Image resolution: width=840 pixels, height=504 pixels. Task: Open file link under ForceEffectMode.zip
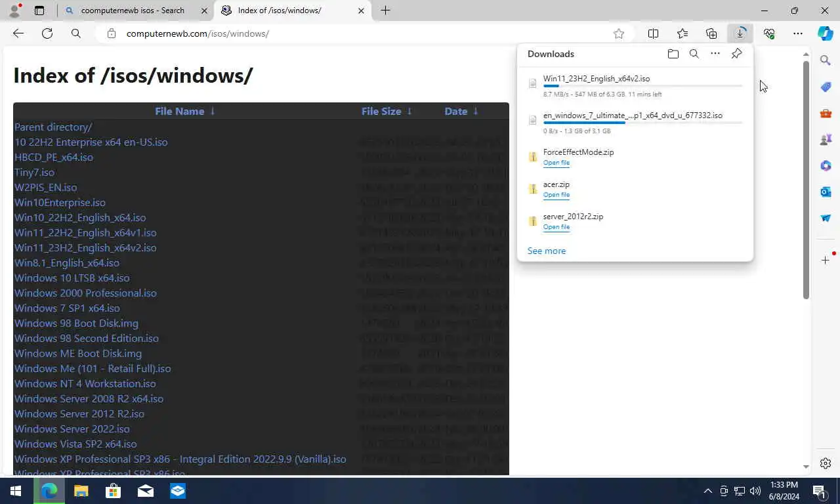click(556, 163)
